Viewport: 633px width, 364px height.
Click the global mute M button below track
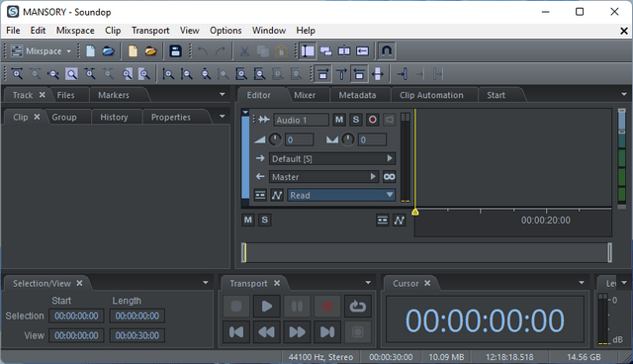point(248,220)
